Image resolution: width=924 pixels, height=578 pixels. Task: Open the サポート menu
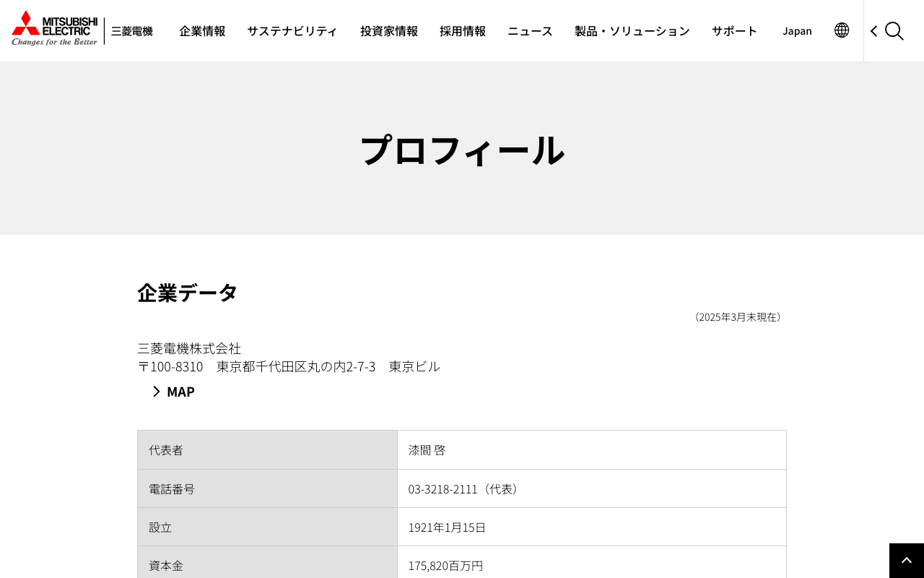point(735,31)
